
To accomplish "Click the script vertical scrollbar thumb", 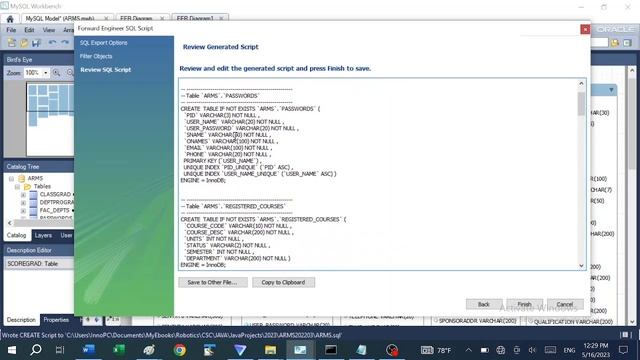I will 581,104.
